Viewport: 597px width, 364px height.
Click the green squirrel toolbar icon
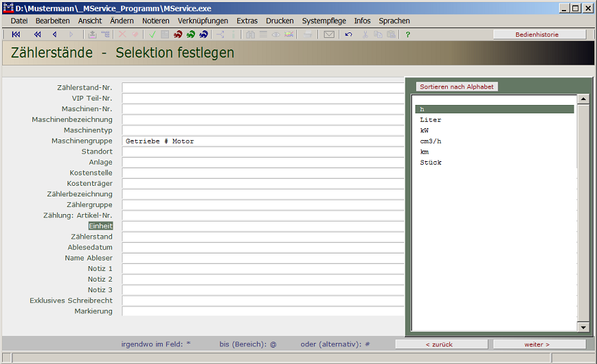[191, 34]
